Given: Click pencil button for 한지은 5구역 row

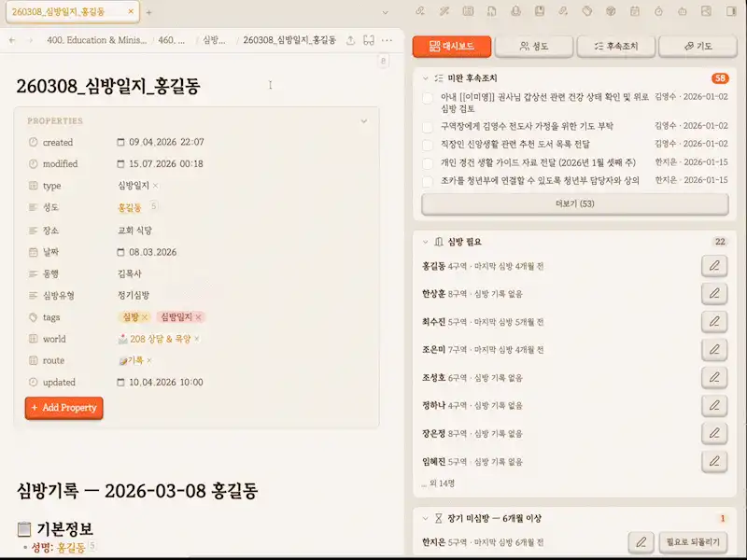Looking at the screenshot, I should [x=641, y=542].
